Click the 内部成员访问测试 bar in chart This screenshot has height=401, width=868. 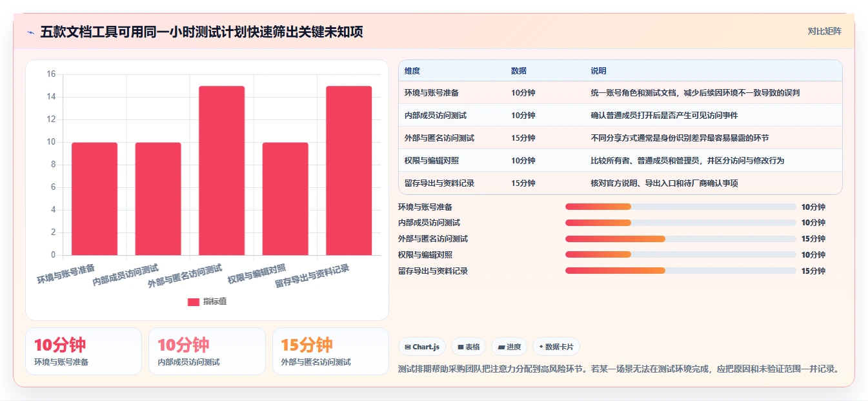click(x=158, y=199)
